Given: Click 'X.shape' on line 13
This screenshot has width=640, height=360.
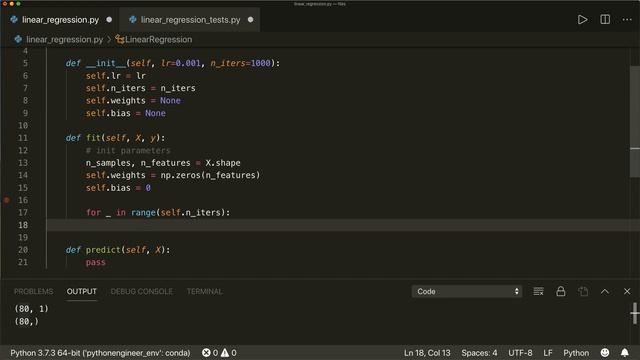Looking at the screenshot, I should [223, 163].
